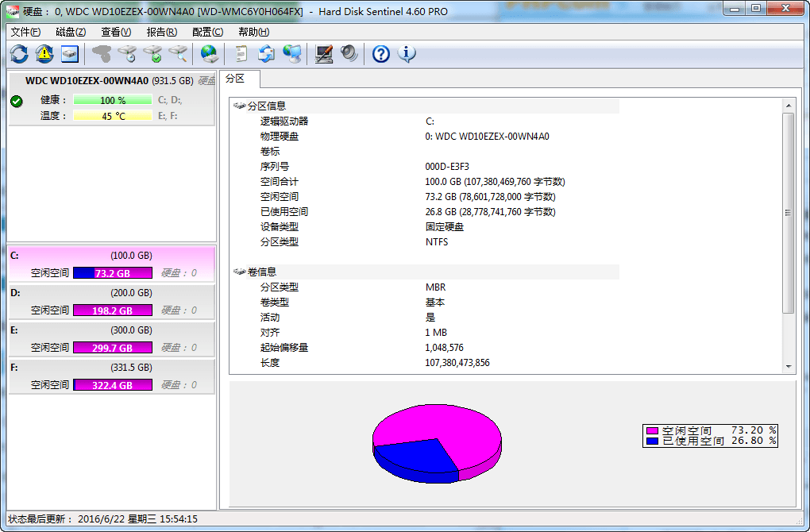Select the WDC WD10EZEX-00WN4A0 disk entry
Screen dimensions: 810x532
click(112, 98)
